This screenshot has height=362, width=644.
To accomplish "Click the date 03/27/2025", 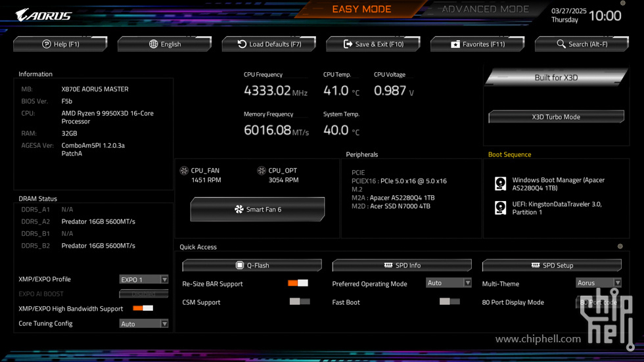I will [570, 11].
